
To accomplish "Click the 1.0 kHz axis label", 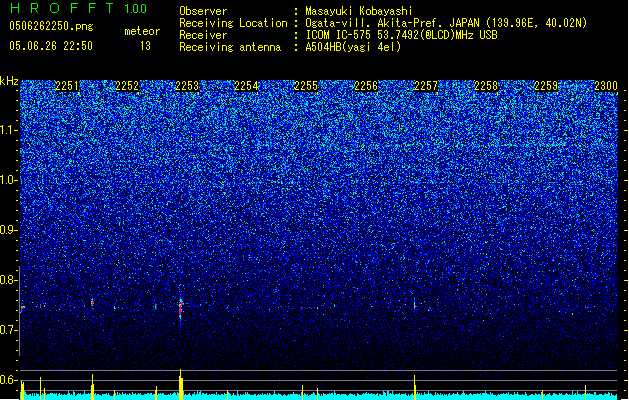I will click(x=9, y=180).
